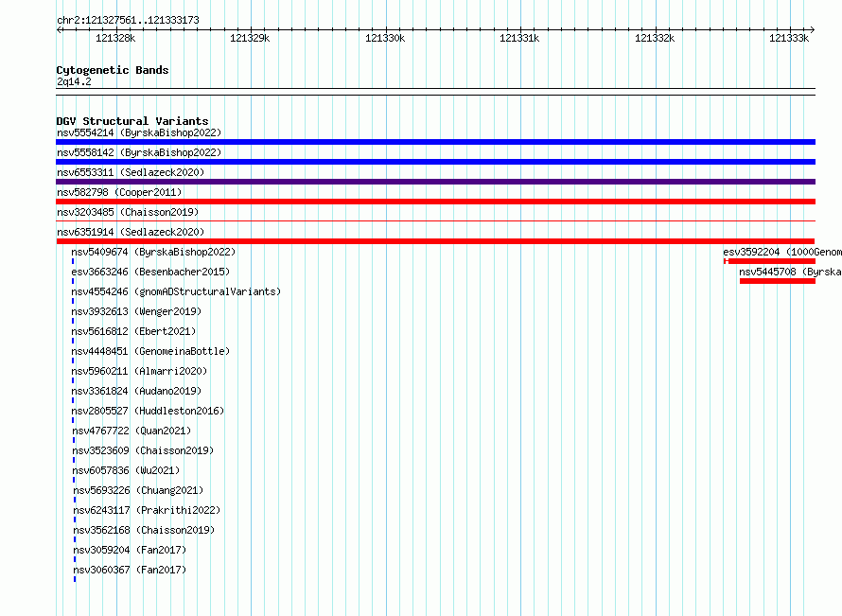This screenshot has height=616, width=842.
Task: Open nsv5960211 (Almarri2020) variant
Action: coord(139,371)
